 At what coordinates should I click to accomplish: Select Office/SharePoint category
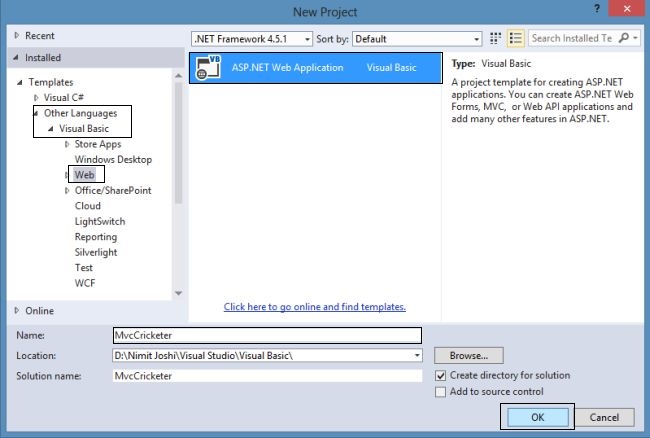113,191
